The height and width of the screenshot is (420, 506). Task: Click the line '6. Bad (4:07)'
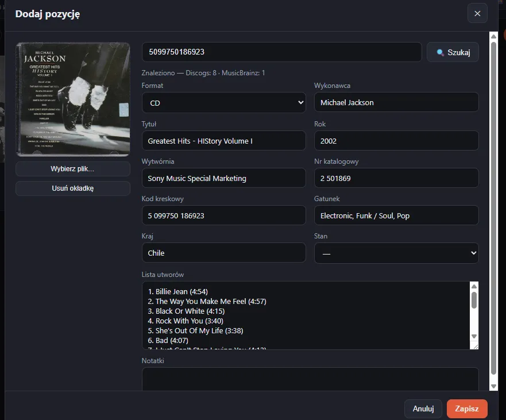coord(168,340)
